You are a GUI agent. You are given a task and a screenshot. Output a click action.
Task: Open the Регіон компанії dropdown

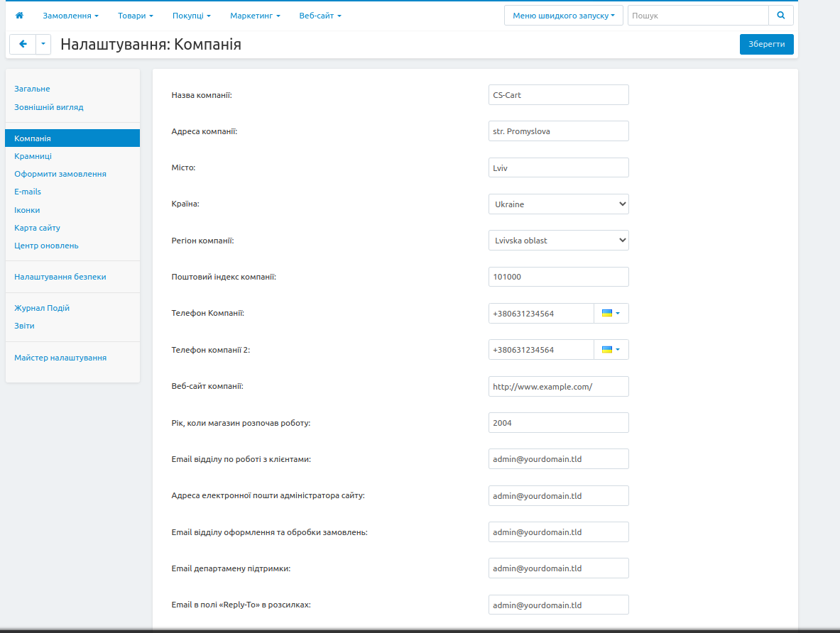pos(558,241)
